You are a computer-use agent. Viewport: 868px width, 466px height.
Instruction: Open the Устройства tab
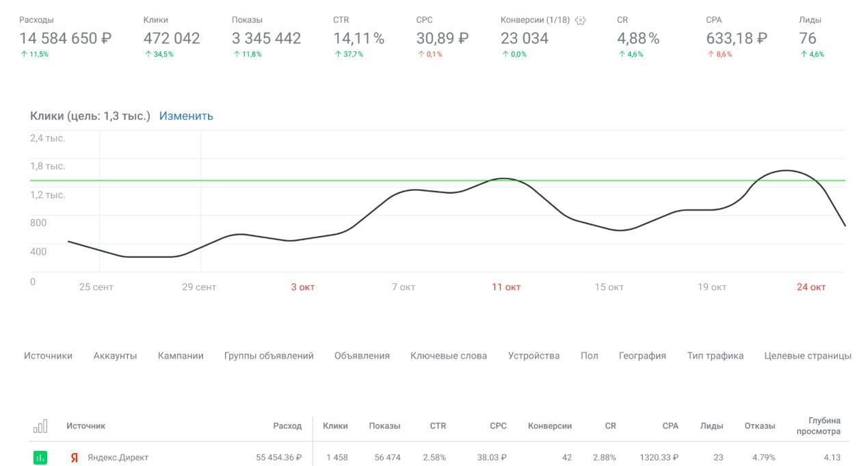[534, 356]
